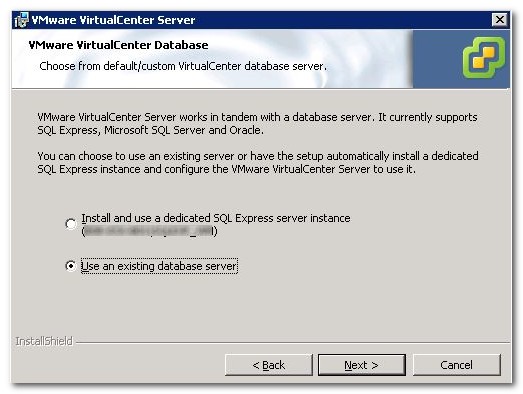Click the 'Install and use a dedicated SQL Express' label
523x394 pixels.
216,218
